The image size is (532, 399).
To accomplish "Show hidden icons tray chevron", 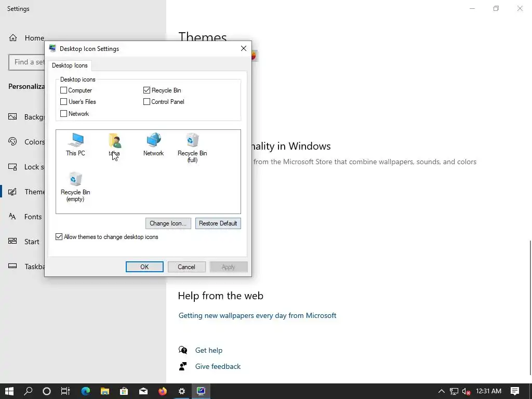I will click(x=442, y=391).
